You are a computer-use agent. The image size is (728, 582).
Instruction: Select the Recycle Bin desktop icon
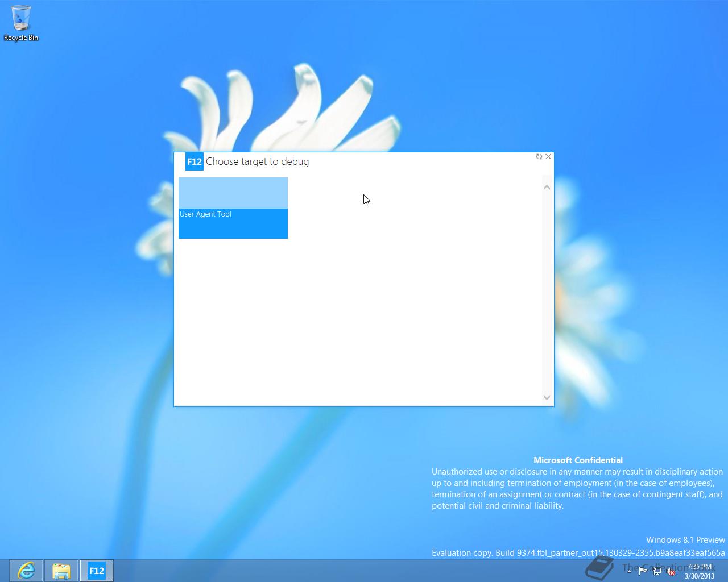tap(21, 23)
